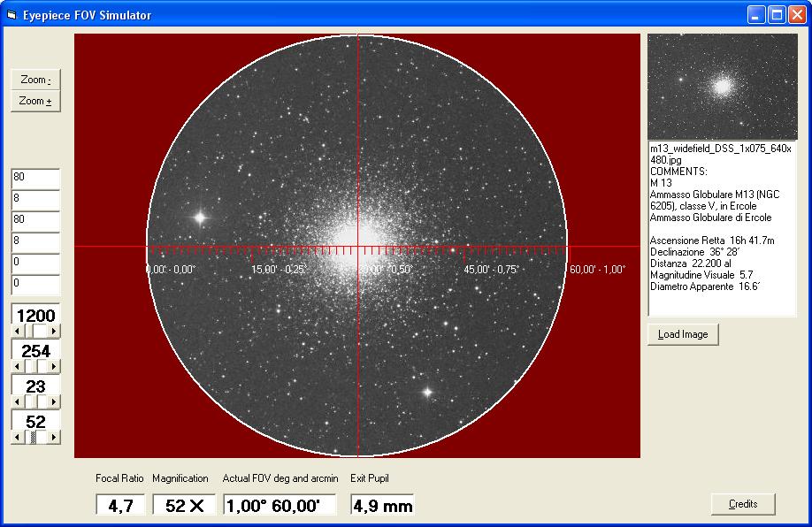Click the Magnitudine Visuale 5.7 line

coord(701,275)
